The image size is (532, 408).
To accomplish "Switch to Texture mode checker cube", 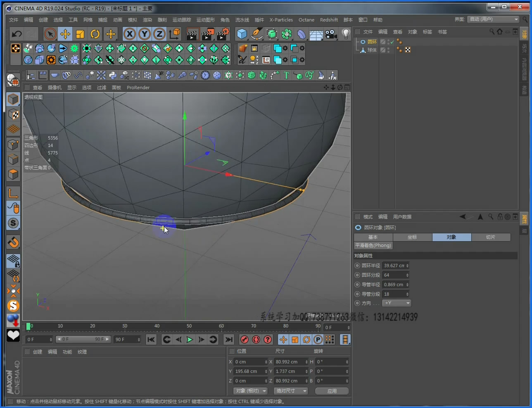I will click(13, 114).
